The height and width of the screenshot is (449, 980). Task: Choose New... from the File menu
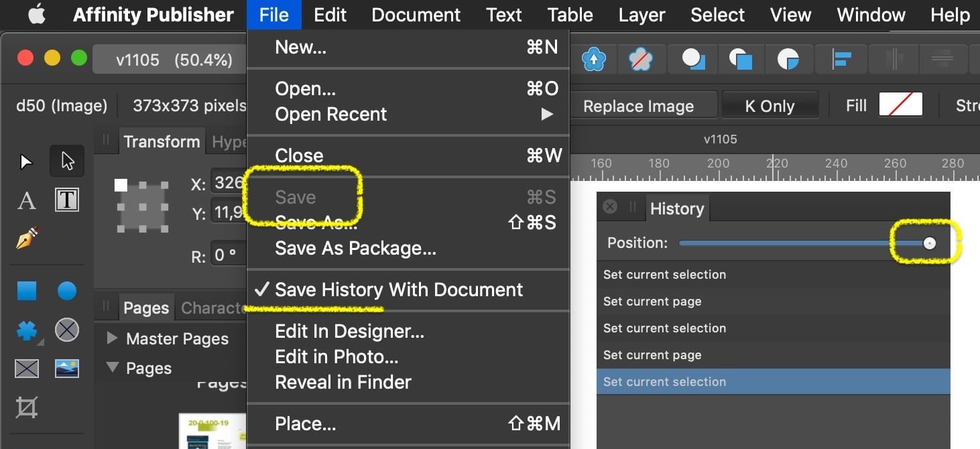(408, 47)
